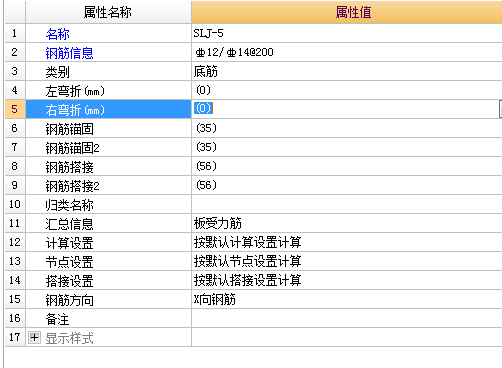The height and width of the screenshot is (368, 502).
Task: Select the highlighted 右弯折(mm) label
Action: pos(75,110)
